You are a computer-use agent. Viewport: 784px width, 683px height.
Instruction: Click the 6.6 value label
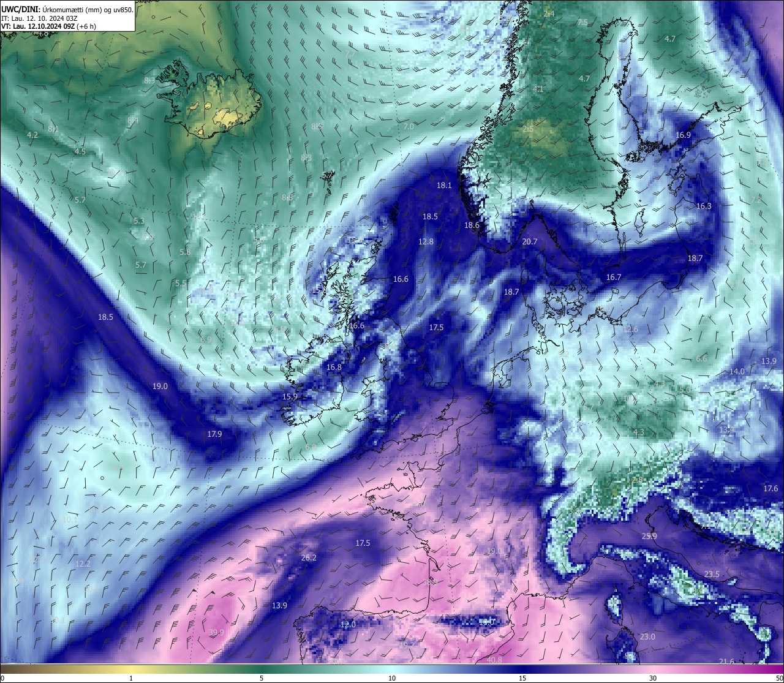[701, 359]
